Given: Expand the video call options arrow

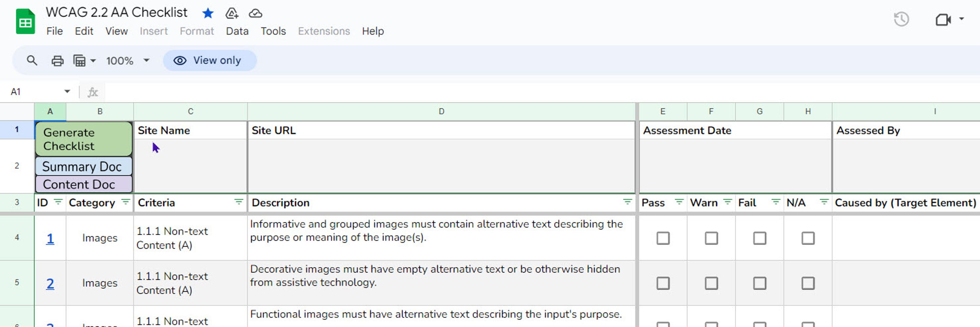Looking at the screenshot, I should click(961, 19).
